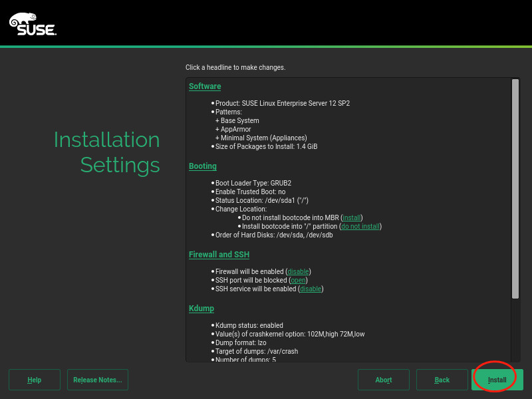Image resolution: width=532 pixels, height=399 pixels.
Task: Select the '+ Minimal System (Appliances)' line
Action: click(261, 138)
